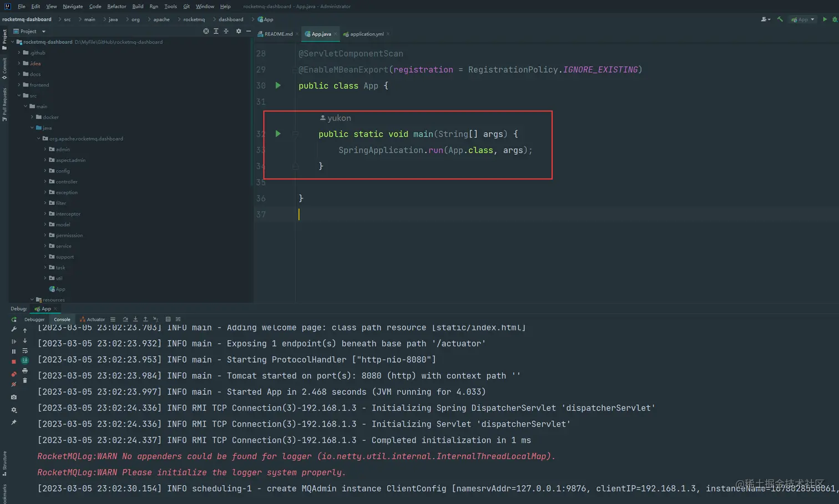
Task: Jump up the console stack trace
Action: (25, 330)
